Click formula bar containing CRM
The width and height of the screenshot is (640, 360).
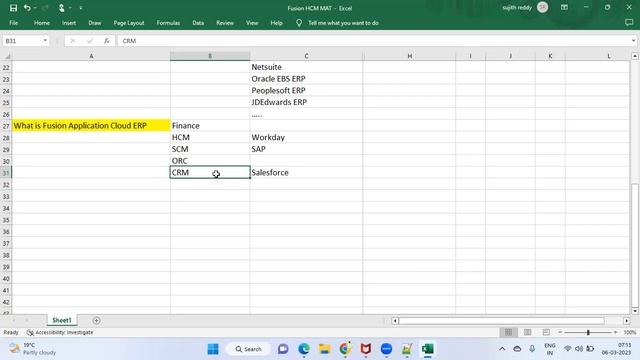coord(373,41)
